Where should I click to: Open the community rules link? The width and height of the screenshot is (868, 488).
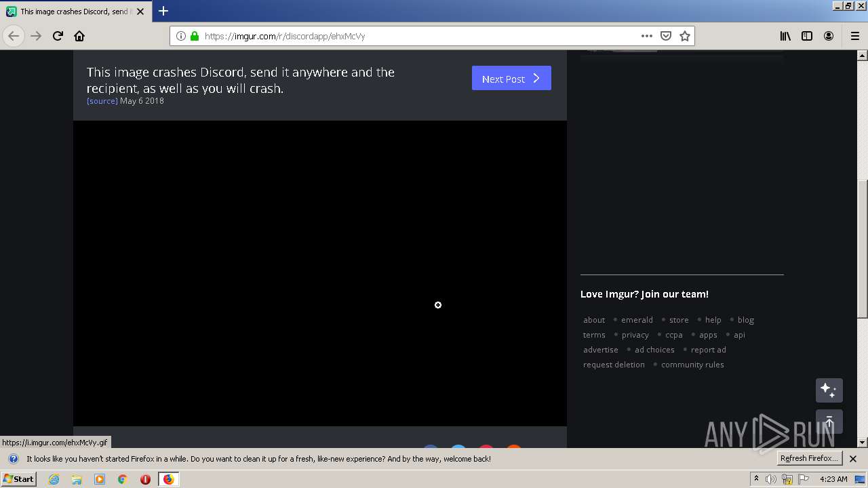692,365
